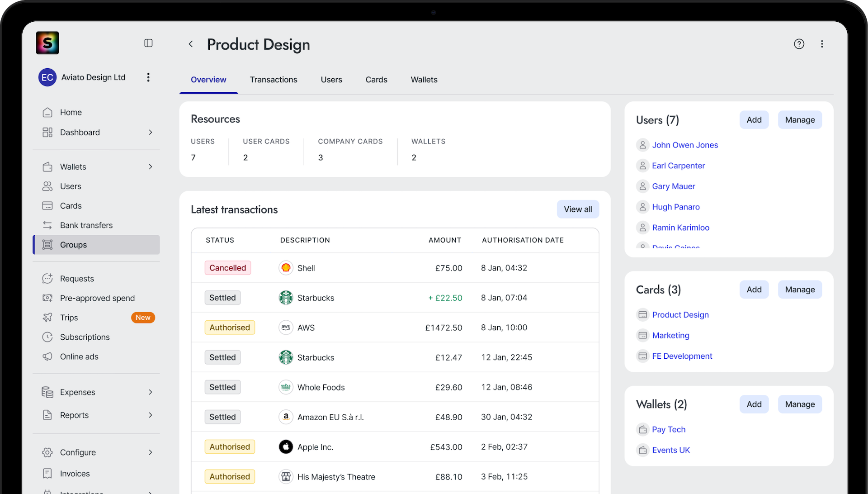Click the Groups icon in the sidebar
The width and height of the screenshot is (868, 494).
(x=48, y=245)
